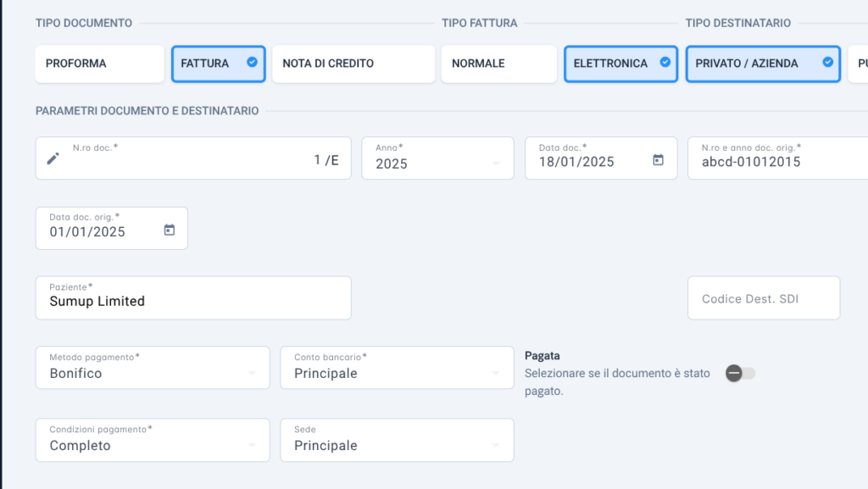Expand the Anno 2025 dropdown
The image size is (868, 489).
[438, 158]
